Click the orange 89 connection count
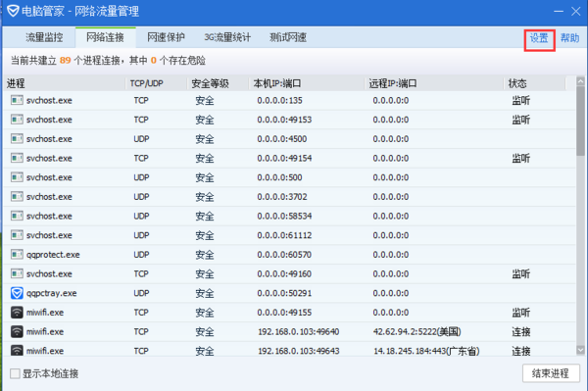The image size is (588, 391). [x=66, y=61]
